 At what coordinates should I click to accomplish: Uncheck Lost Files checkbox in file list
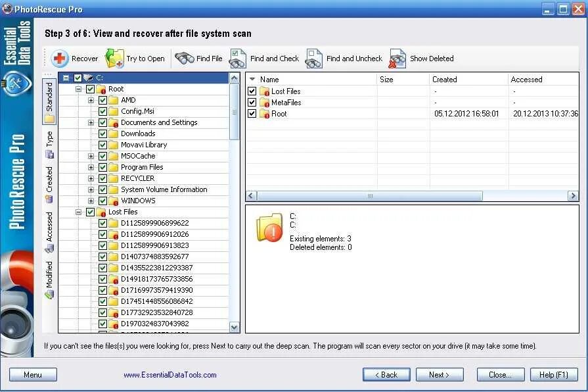[252, 91]
